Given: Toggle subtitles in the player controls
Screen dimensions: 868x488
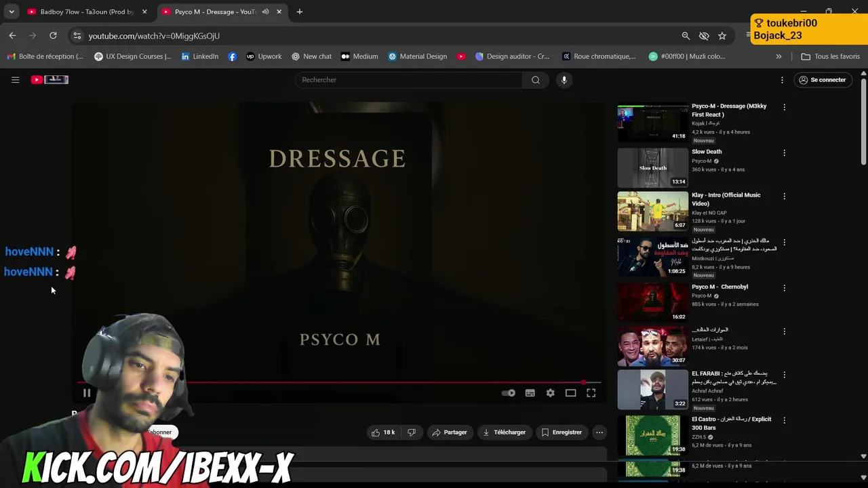Looking at the screenshot, I should click(530, 393).
